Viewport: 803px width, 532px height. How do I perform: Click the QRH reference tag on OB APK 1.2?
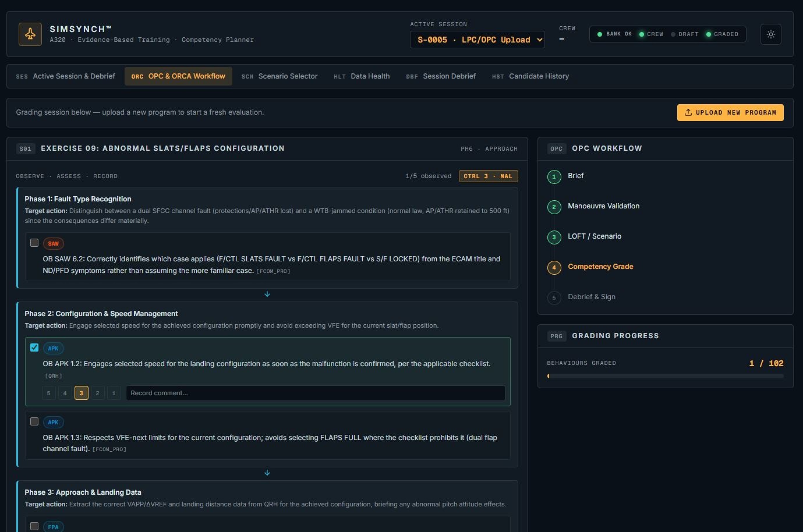pyautogui.click(x=54, y=376)
